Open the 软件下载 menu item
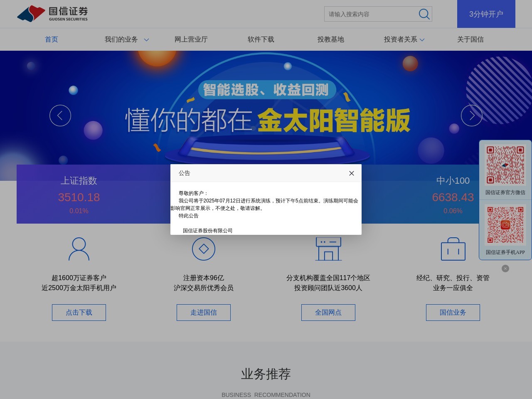The height and width of the screenshot is (399, 532). pyautogui.click(x=261, y=39)
